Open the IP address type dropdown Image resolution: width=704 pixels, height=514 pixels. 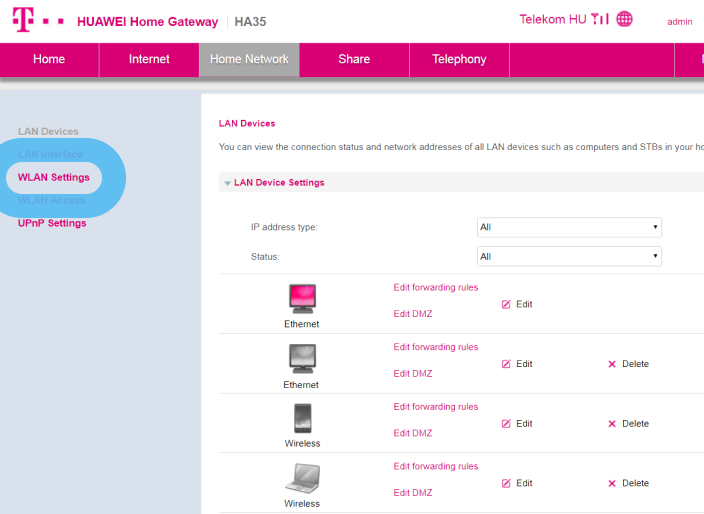pyautogui.click(x=569, y=227)
